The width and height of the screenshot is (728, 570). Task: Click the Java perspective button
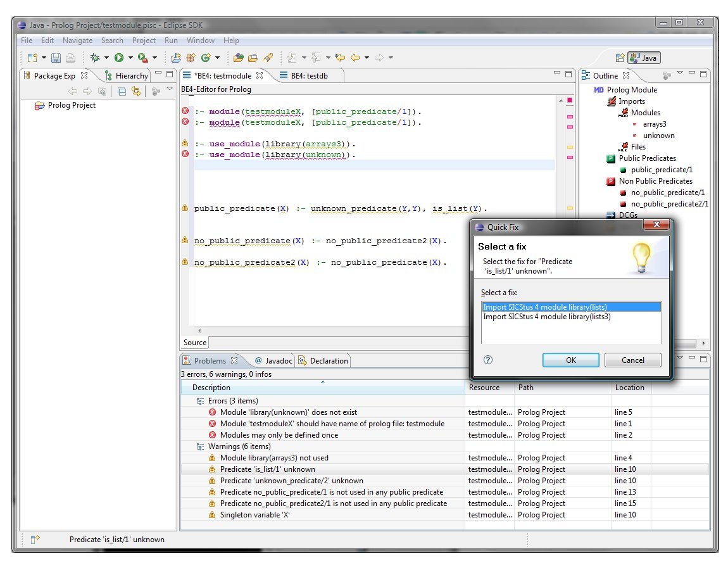pyautogui.click(x=644, y=58)
